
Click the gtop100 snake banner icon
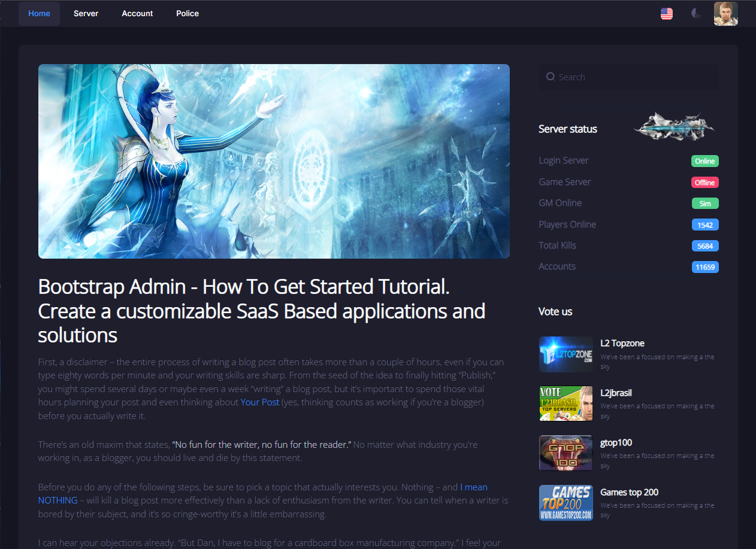[566, 453]
